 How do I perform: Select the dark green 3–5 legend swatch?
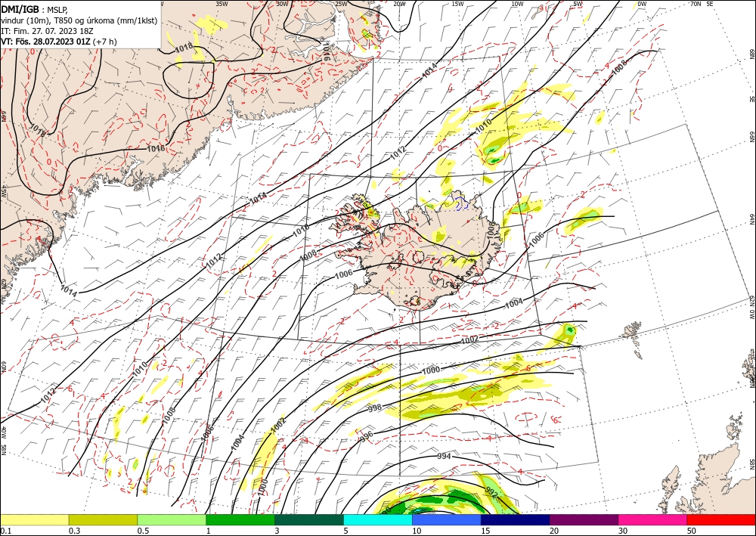pyautogui.click(x=309, y=520)
